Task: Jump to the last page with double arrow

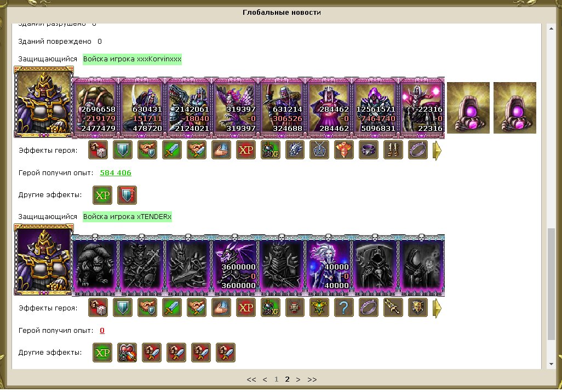Action: tap(312, 379)
